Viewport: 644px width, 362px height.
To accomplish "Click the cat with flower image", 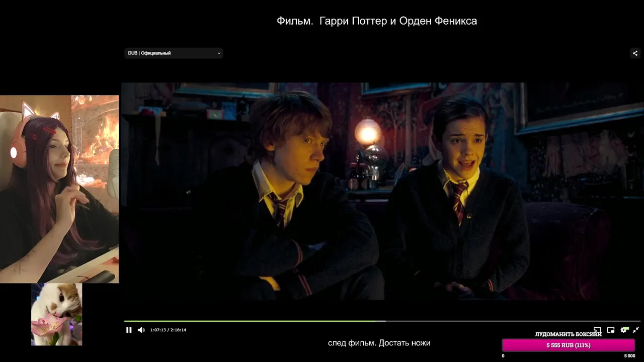I will [56, 314].
